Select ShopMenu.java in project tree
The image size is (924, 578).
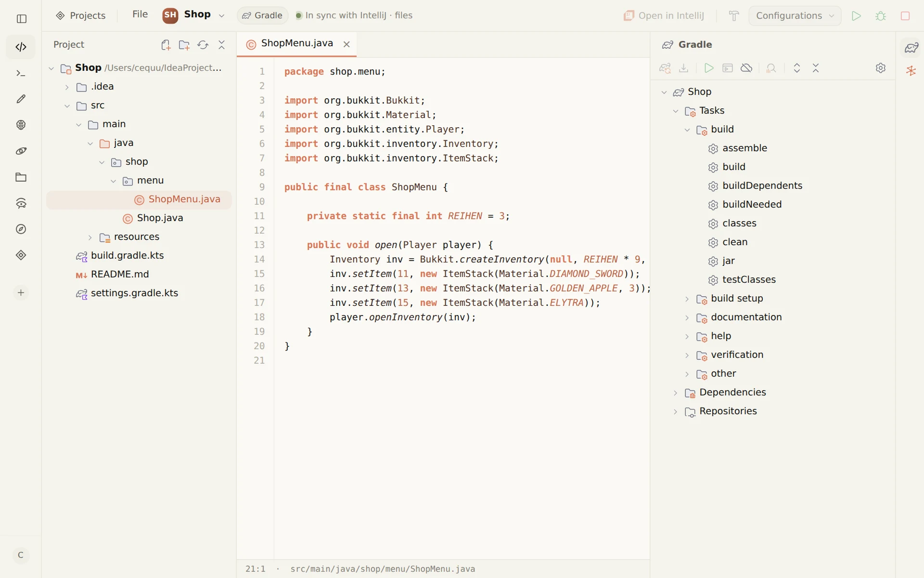(x=139, y=199)
